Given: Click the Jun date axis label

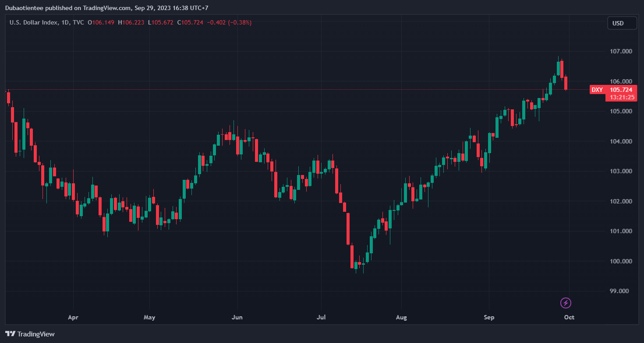Looking at the screenshot, I should pyautogui.click(x=237, y=317).
